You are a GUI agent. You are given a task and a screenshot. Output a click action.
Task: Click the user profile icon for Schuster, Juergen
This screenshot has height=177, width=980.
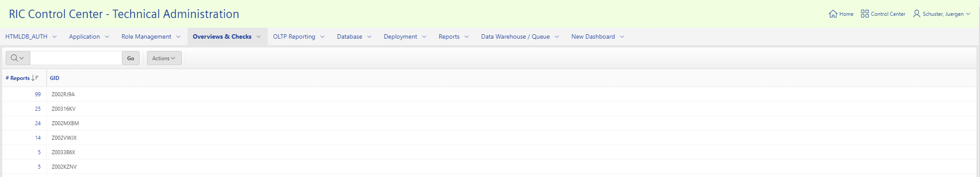[x=917, y=14]
